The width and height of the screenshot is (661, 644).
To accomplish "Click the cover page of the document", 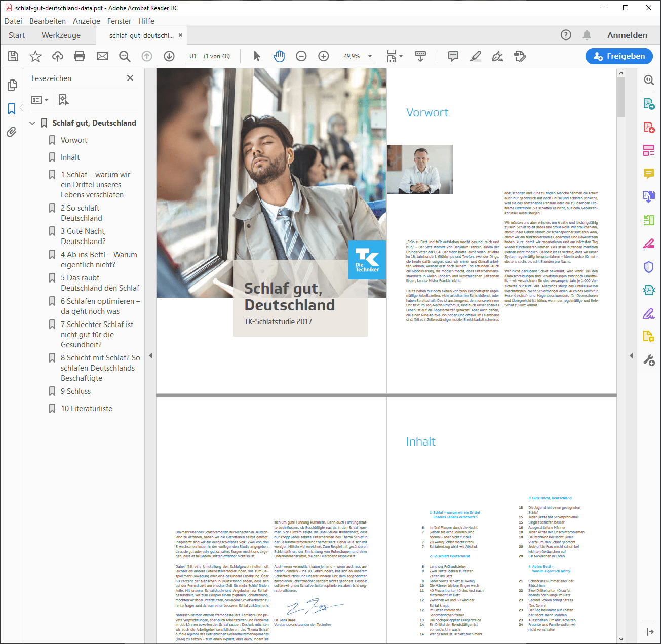I will pos(271,230).
